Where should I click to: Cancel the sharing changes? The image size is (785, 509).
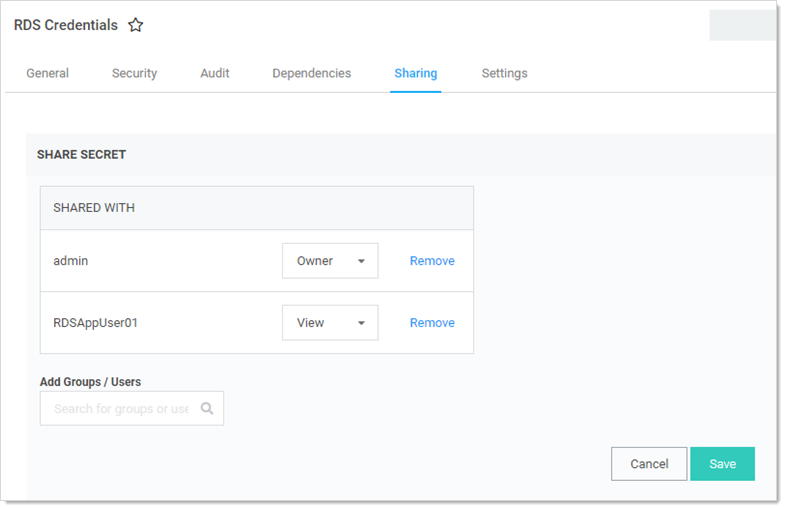point(649,464)
